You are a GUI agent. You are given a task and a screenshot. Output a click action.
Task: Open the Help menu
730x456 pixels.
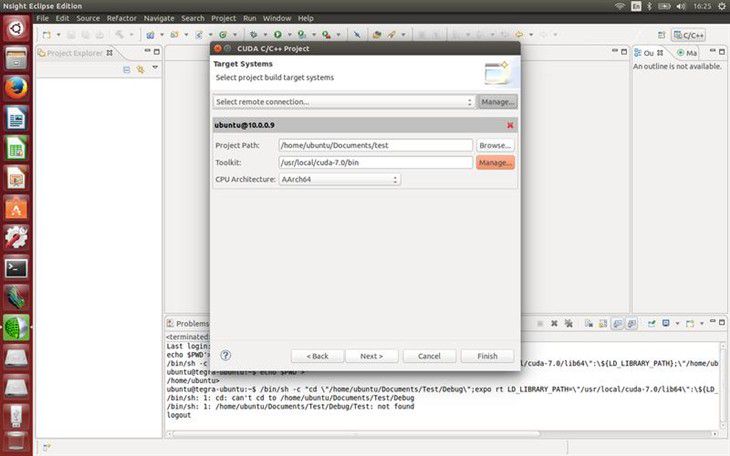305,18
